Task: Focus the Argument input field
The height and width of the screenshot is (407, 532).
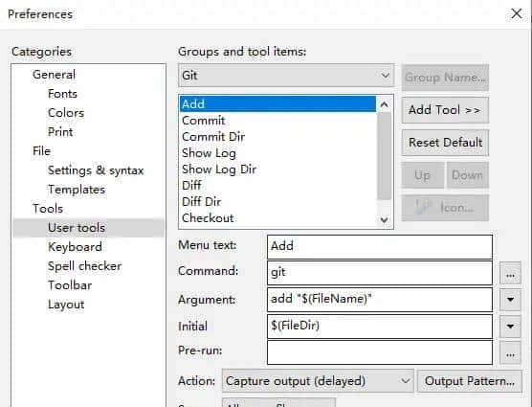Action: pos(380,300)
